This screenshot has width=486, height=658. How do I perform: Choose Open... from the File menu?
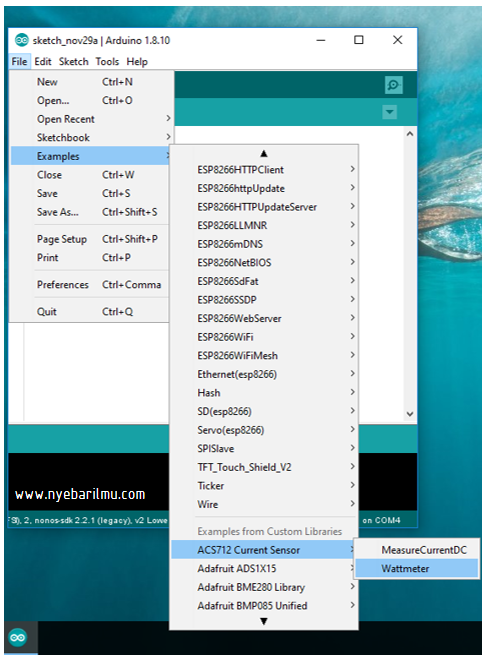90,100
